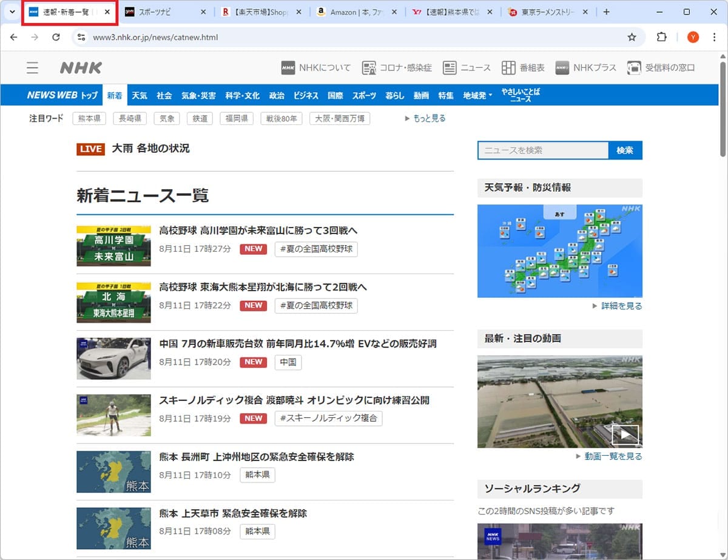Open the Chrome profile avatar Y
This screenshot has width=728, height=560.
click(x=693, y=37)
